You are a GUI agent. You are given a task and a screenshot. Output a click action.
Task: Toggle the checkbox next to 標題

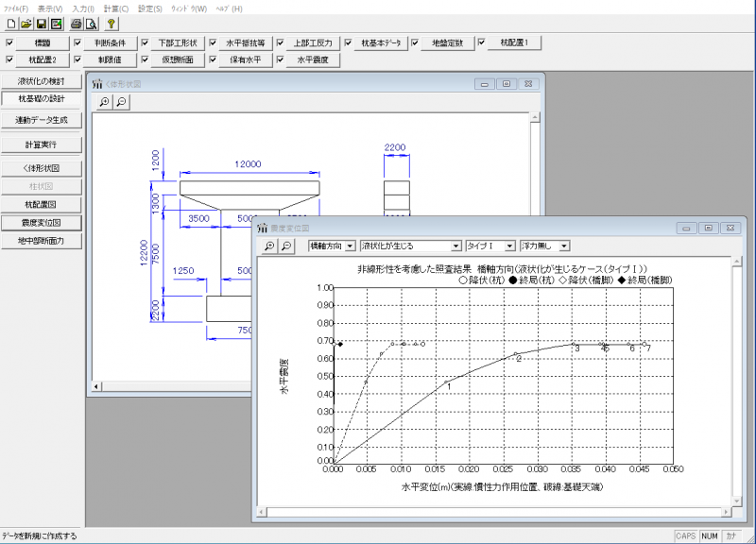click(x=9, y=42)
